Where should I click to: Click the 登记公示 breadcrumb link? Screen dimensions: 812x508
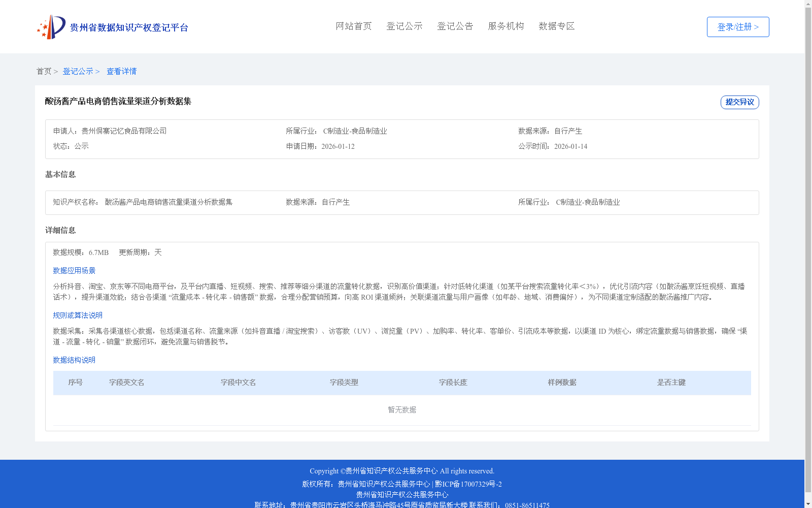[x=78, y=71]
